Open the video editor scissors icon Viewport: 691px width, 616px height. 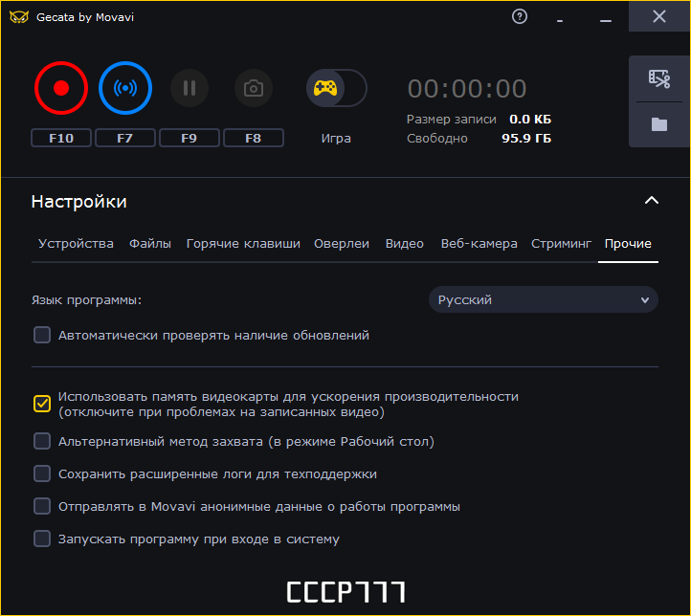pos(659,79)
